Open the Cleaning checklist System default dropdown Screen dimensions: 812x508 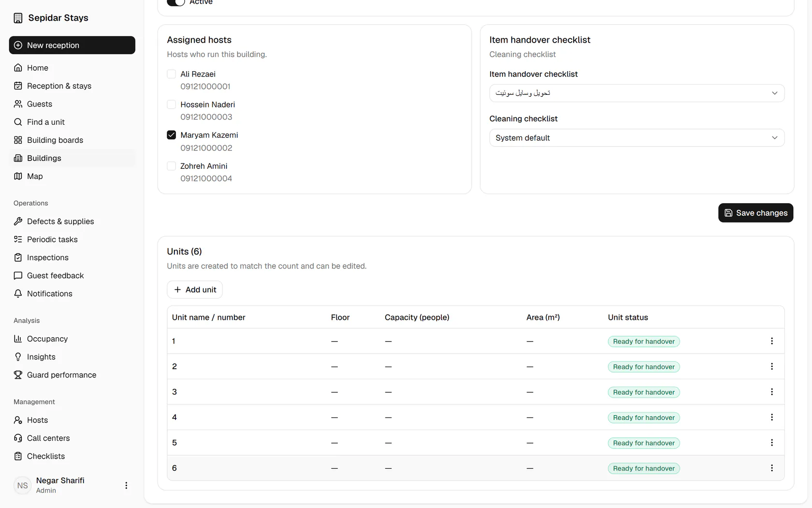tap(637, 138)
